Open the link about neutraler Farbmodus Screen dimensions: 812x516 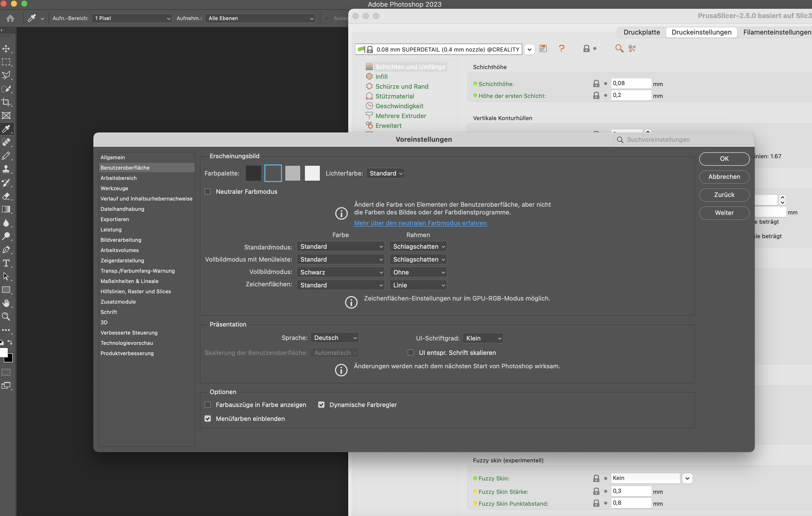pos(420,223)
